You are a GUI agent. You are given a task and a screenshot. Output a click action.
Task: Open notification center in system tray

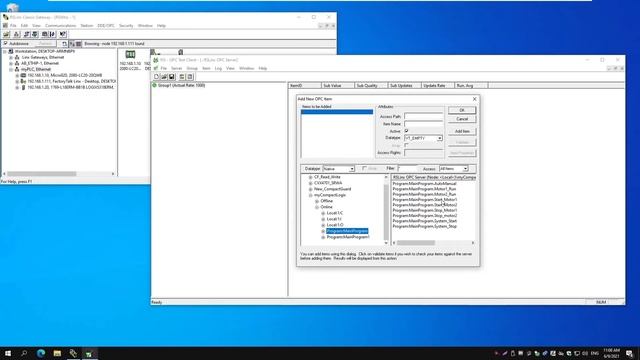point(629,353)
